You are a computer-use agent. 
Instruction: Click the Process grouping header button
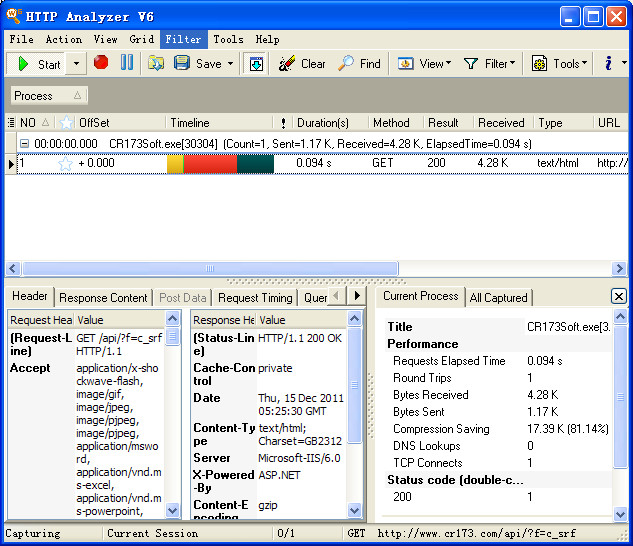point(48,96)
